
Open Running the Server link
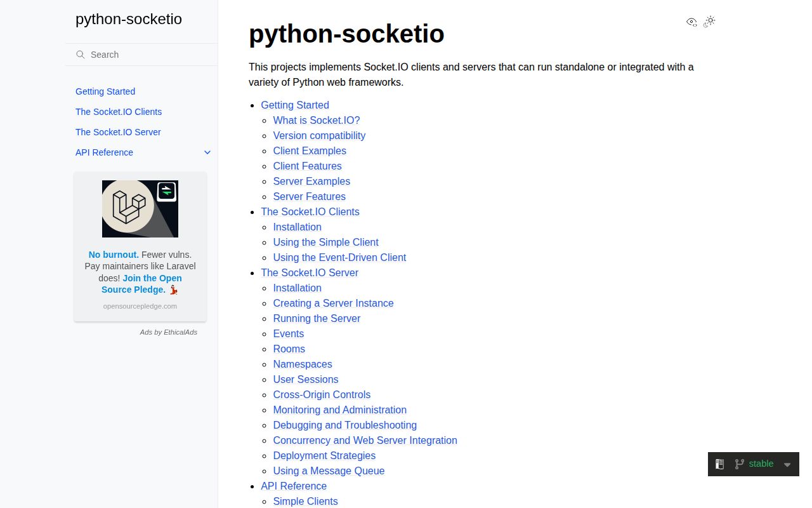tap(317, 319)
